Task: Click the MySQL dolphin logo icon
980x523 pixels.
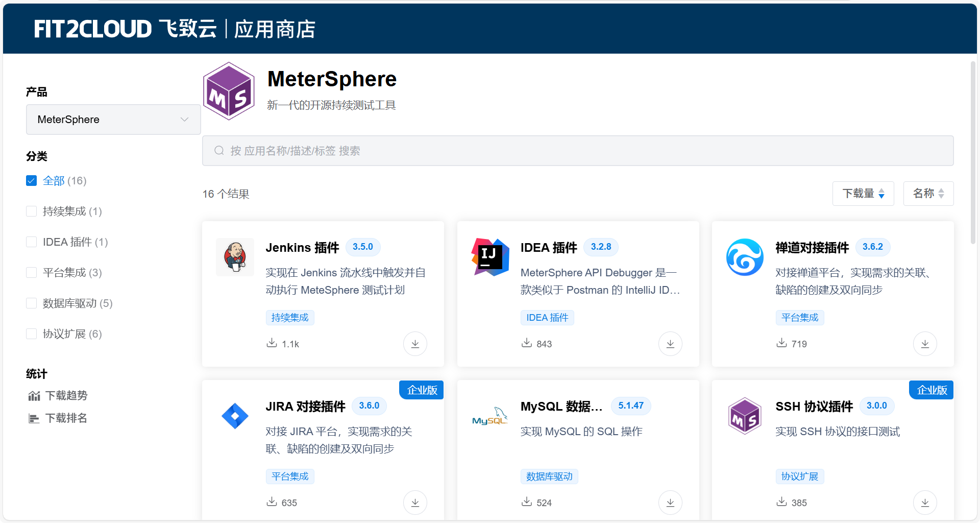Action: [x=490, y=416]
